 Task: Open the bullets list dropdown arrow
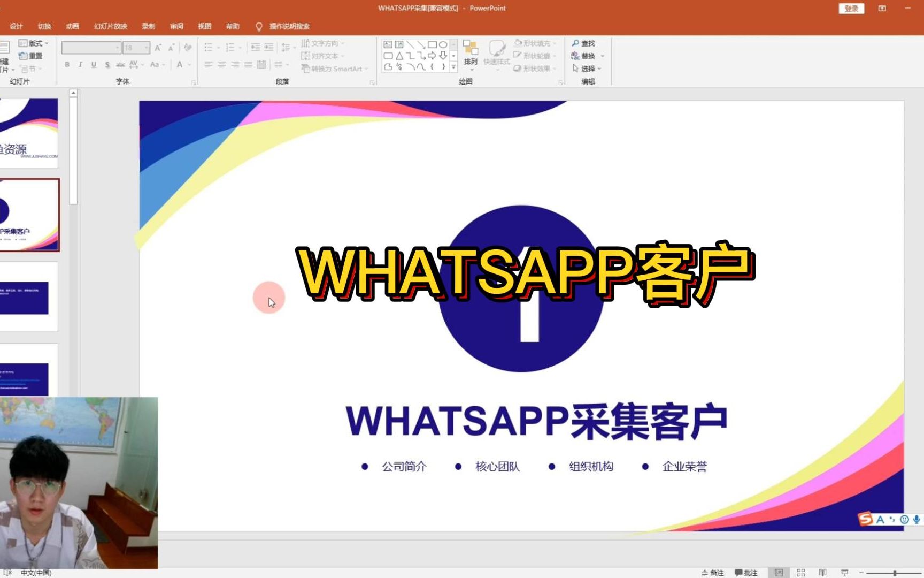pyautogui.click(x=218, y=48)
